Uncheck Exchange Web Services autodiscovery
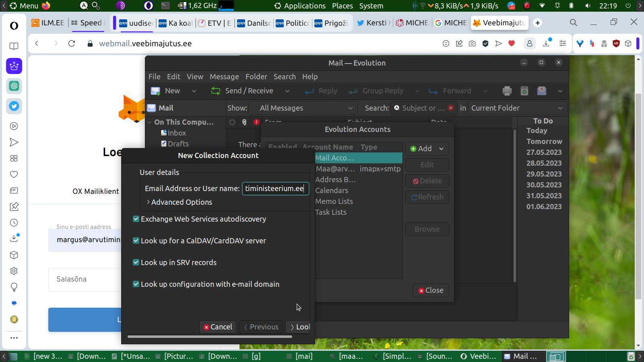644x362 pixels. point(136,219)
